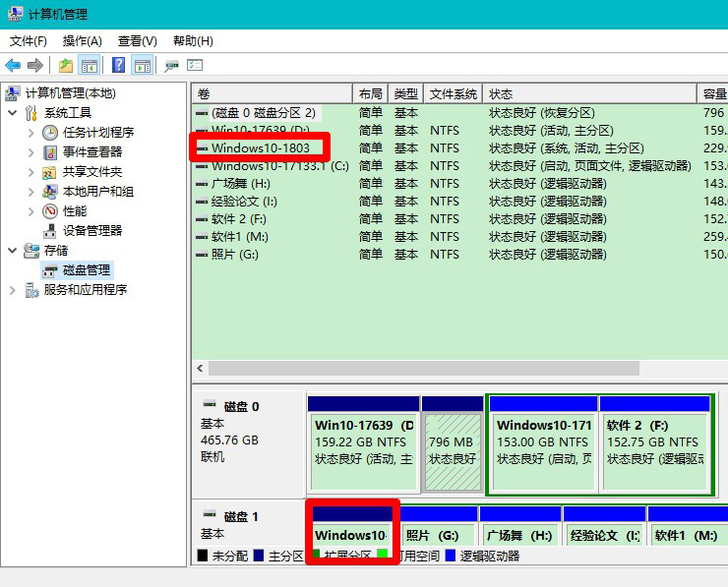Open the 查看(V) menu

click(137, 40)
